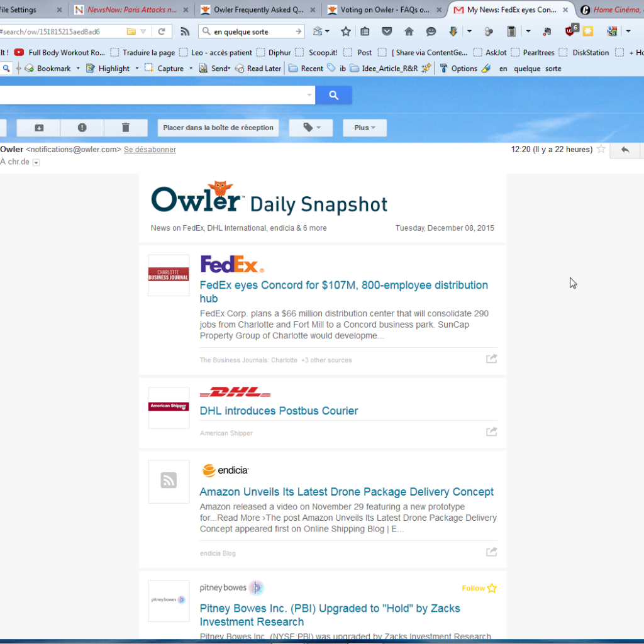The width and height of the screenshot is (644, 644).
Task: Click the clipboard extension icon
Action: click(x=511, y=31)
